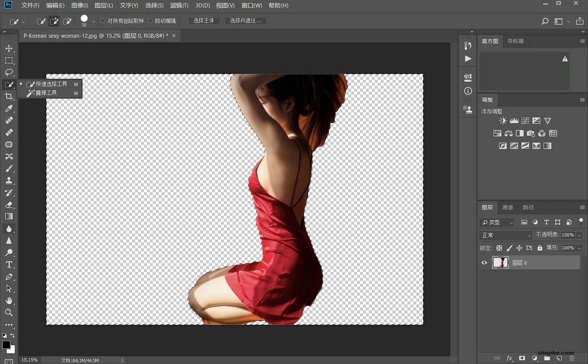The image size is (588, 364).
Task: Toggle lock all for layer
Action: tap(540, 248)
